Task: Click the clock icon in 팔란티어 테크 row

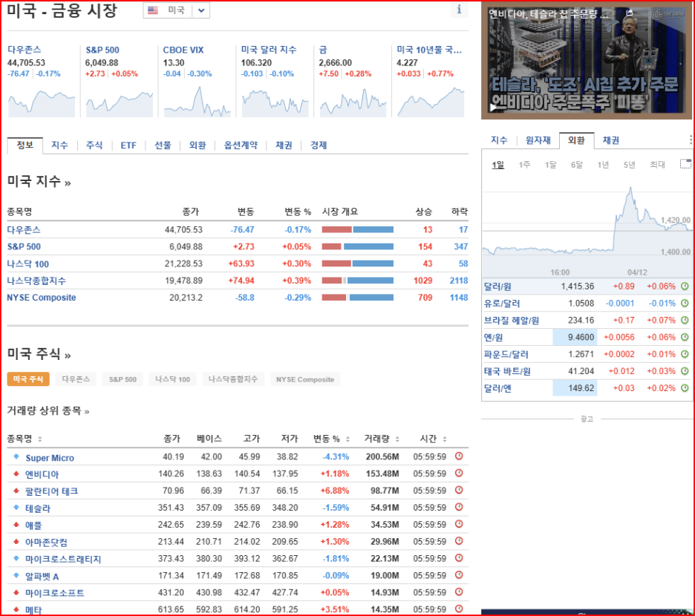Action: point(459,490)
